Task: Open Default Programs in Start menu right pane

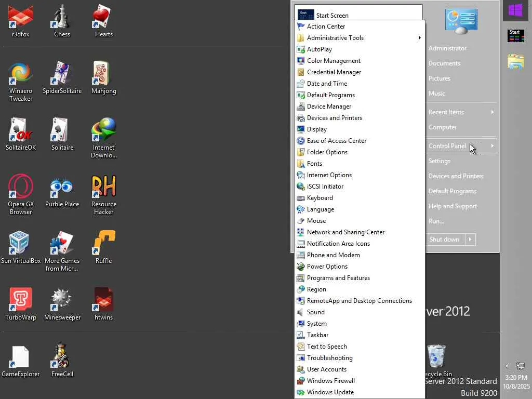Action: coord(453,191)
